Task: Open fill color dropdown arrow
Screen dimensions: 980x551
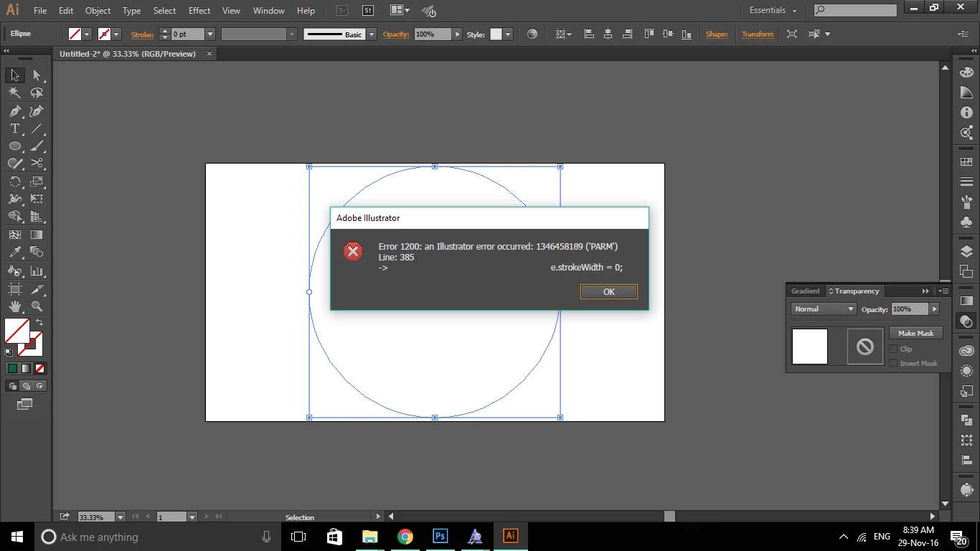Action: [x=88, y=34]
